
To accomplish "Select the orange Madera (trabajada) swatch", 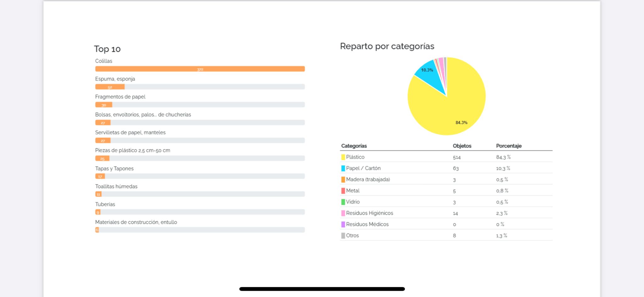I will pyautogui.click(x=343, y=180).
